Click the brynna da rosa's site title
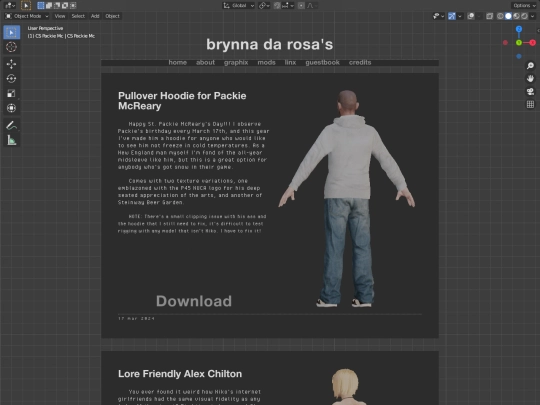 point(270,44)
